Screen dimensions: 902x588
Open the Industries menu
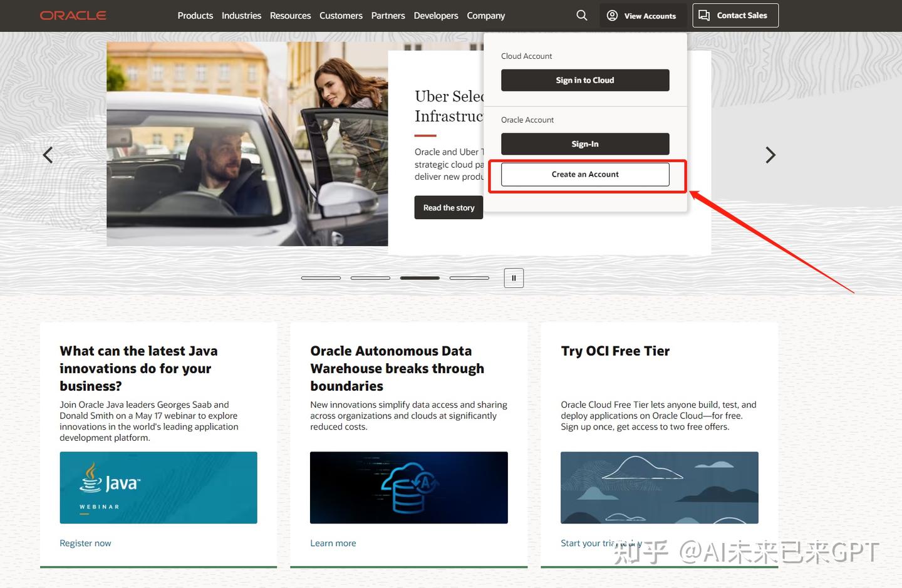(241, 16)
